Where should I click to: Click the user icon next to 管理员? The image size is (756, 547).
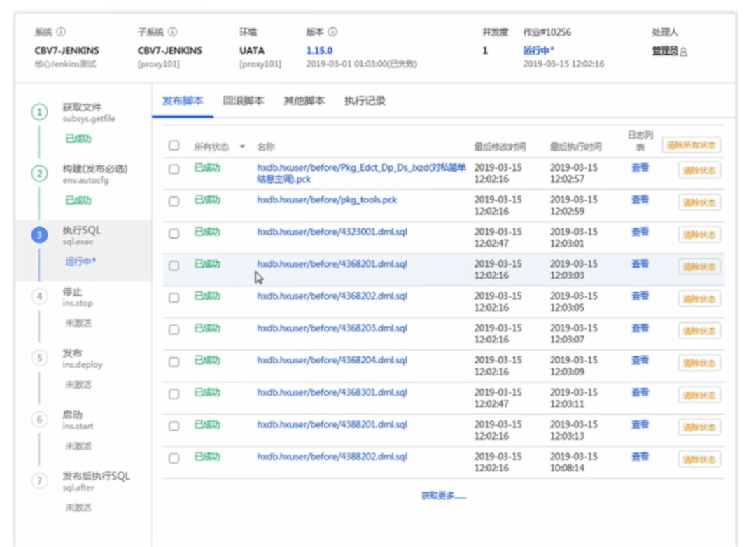tap(684, 51)
